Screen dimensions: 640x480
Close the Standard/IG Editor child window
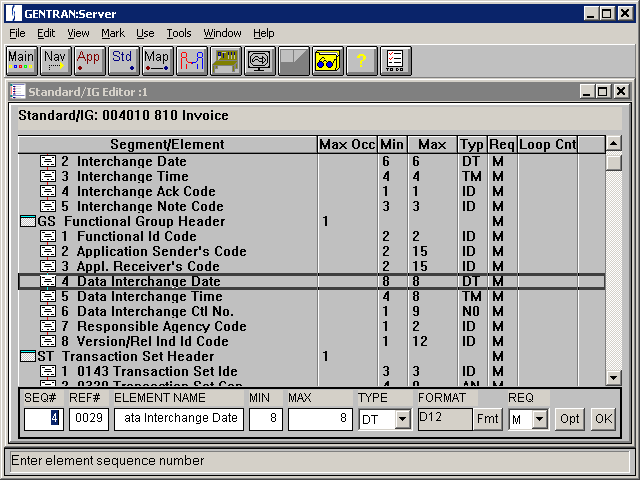(x=621, y=91)
